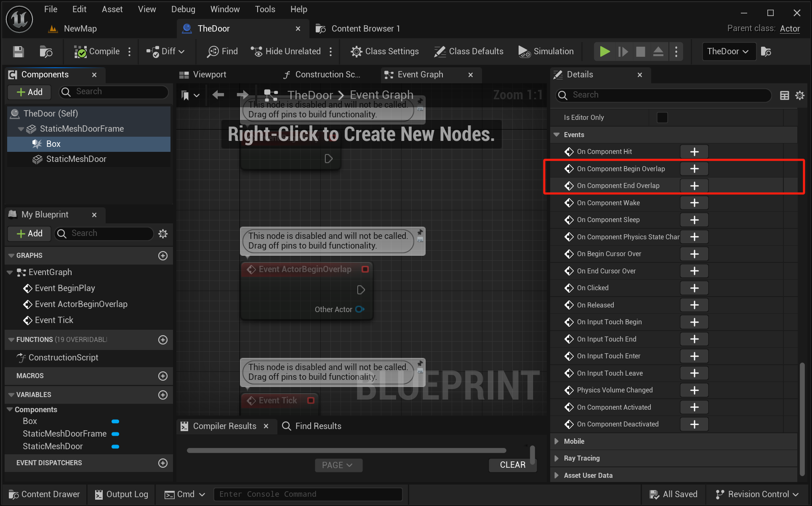Image resolution: width=812 pixels, height=506 pixels.
Task: Click the graph bookmarks icon
Action: click(x=190, y=95)
